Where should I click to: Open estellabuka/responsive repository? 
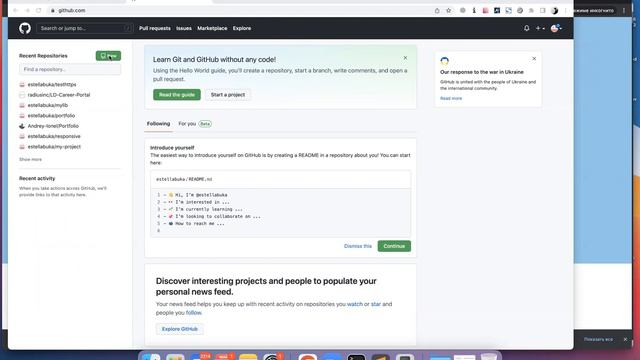click(54, 136)
